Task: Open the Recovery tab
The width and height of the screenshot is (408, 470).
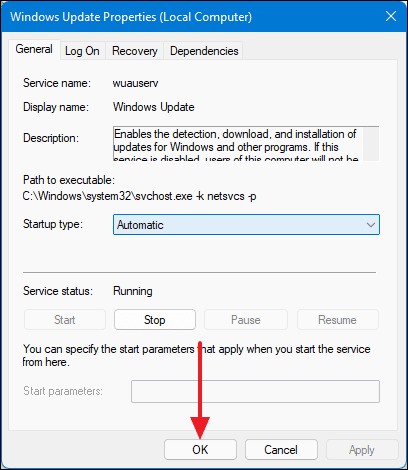Action: coord(135,51)
